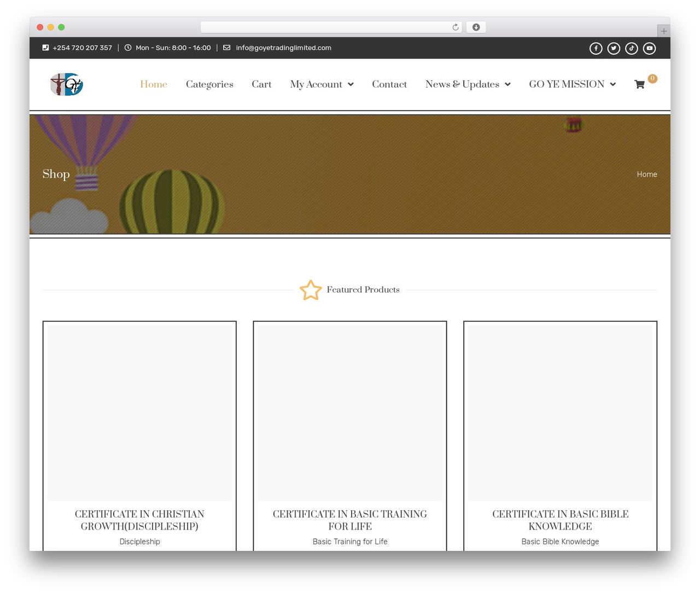Click the browser download icon

476,27
